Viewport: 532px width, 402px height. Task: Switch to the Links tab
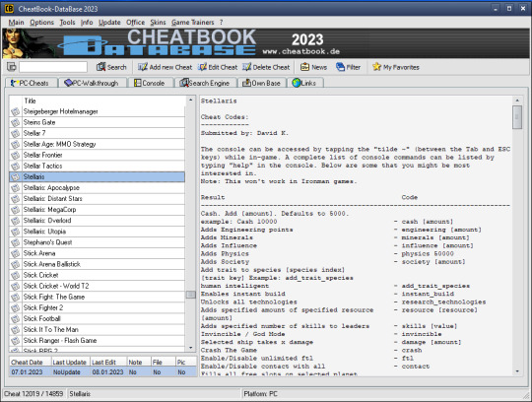coord(304,83)
